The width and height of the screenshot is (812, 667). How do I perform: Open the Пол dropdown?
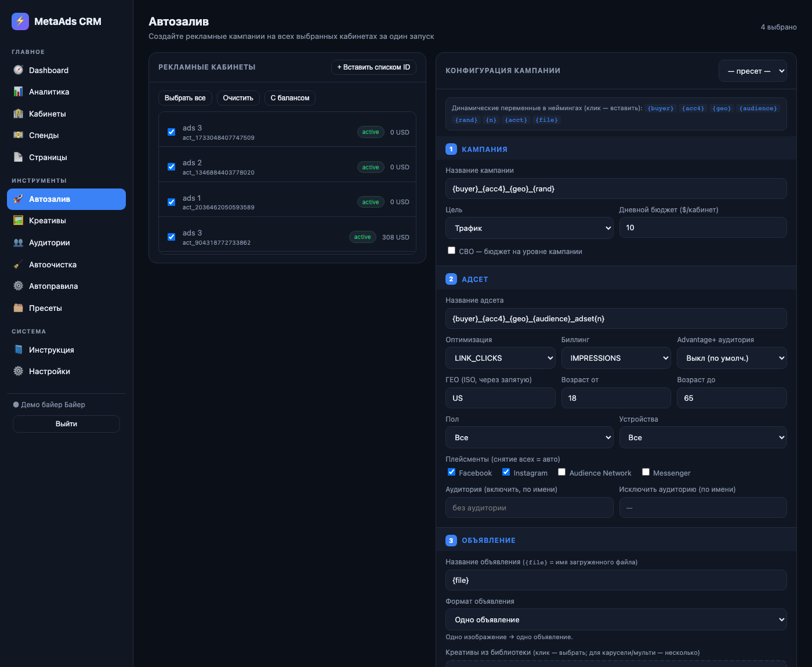[x=530, y=437]
